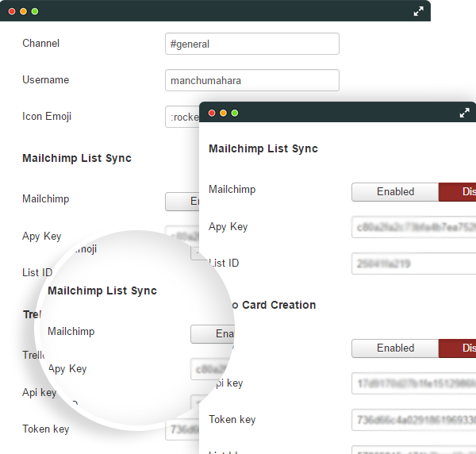The width and height of the screenshot is (476, 454).
Task: Select Disabled for Trello in front window
Action: (x=458, y=348)
